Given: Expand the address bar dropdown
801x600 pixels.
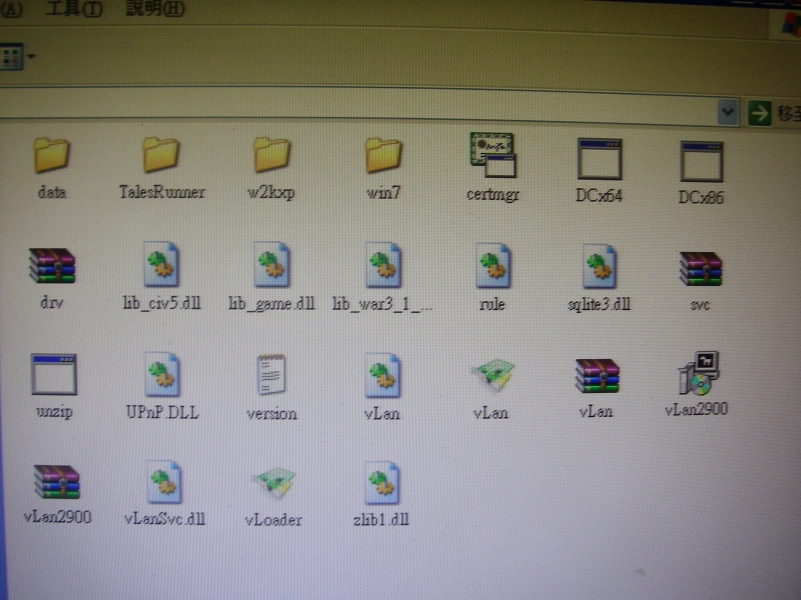Looking at the screenshot, I should [x=727, y=111].
